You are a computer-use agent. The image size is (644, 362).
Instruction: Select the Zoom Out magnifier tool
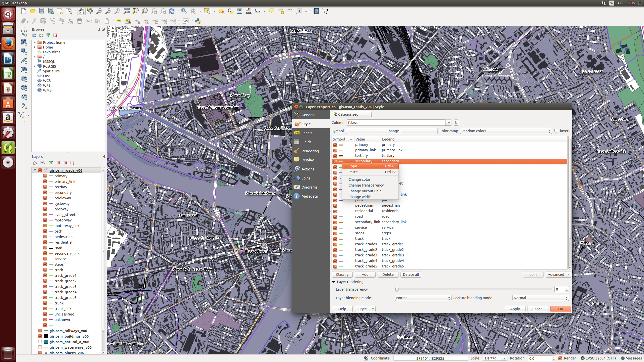[108, 11]
